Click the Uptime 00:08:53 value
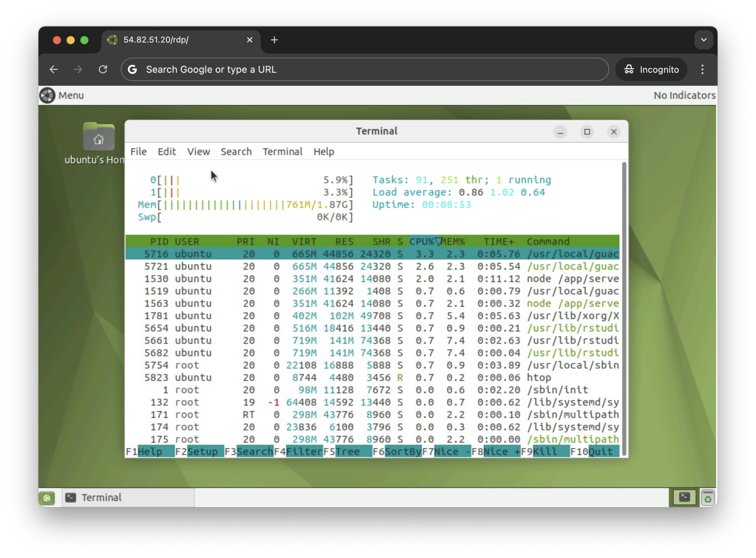This screenshot has width=756, height=558. click(x=446, y=205)
